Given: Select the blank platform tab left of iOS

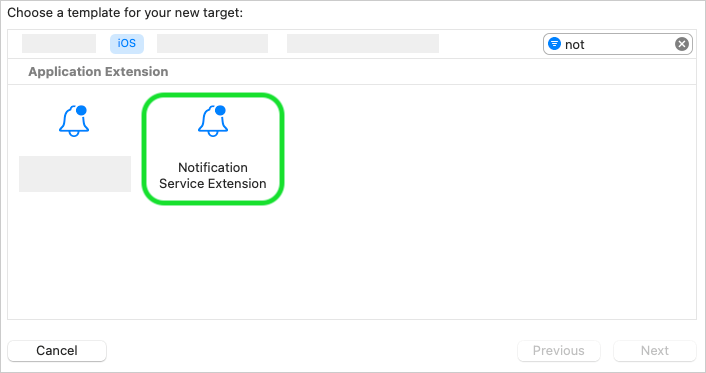Looking at the screenshot, I should click(x=59, y=44).
